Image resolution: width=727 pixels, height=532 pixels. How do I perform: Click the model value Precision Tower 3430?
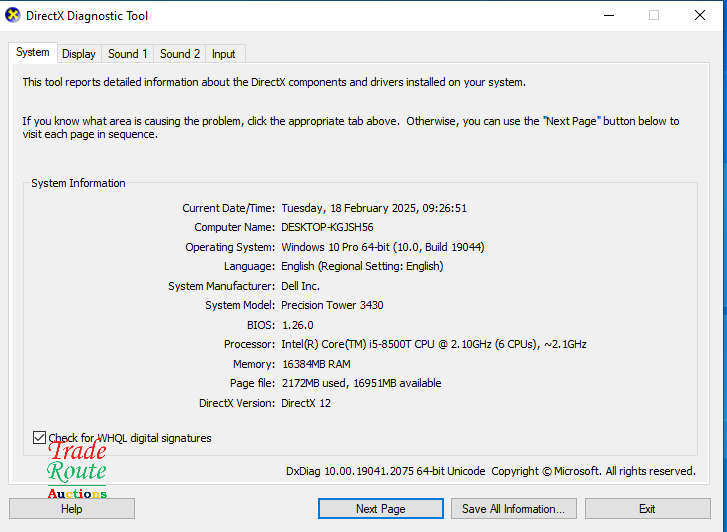(332, 305)
